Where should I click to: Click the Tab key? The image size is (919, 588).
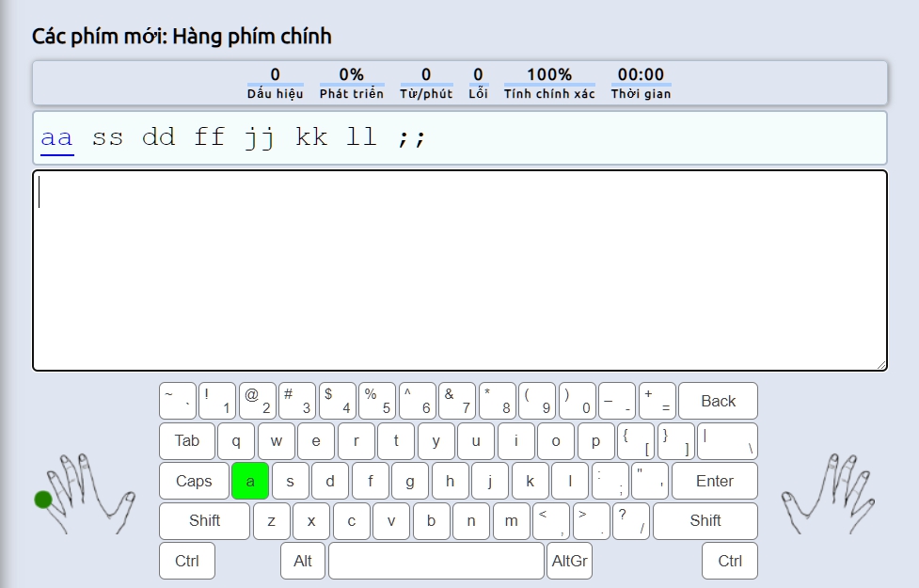[x=187, y=441]
